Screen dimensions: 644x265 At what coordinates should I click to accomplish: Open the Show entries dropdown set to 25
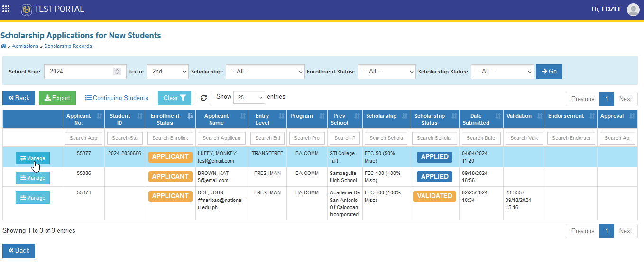[249, 97]
